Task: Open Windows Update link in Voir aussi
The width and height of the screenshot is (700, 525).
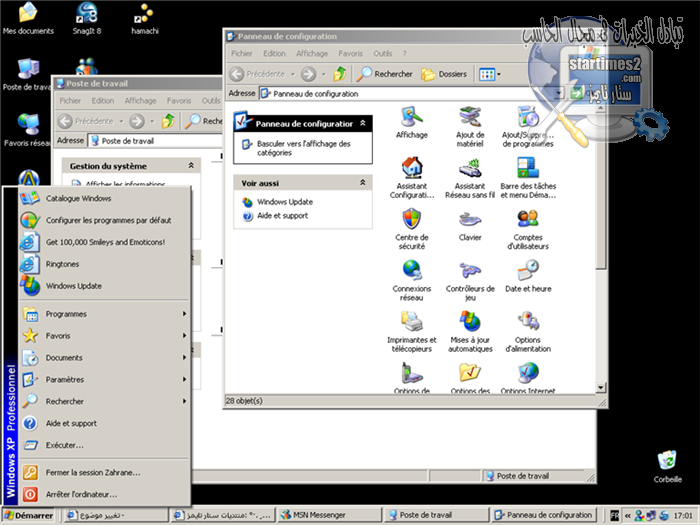Action: tap(285, 202)
